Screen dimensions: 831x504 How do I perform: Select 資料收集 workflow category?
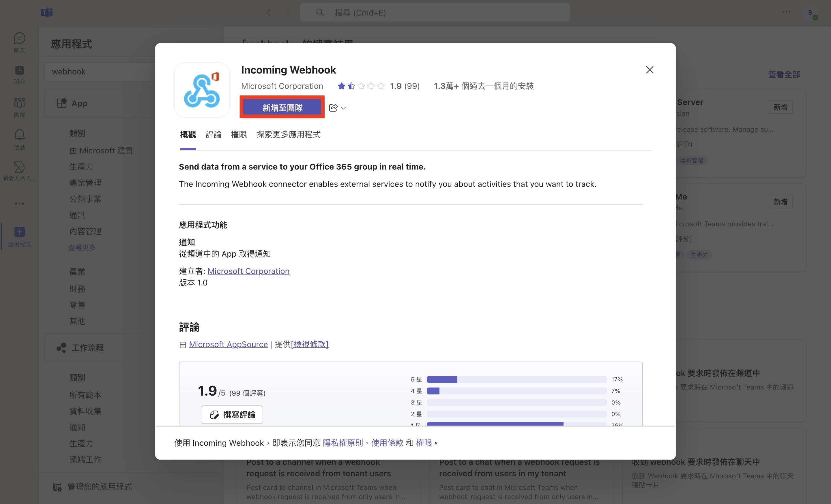point(85,411)
